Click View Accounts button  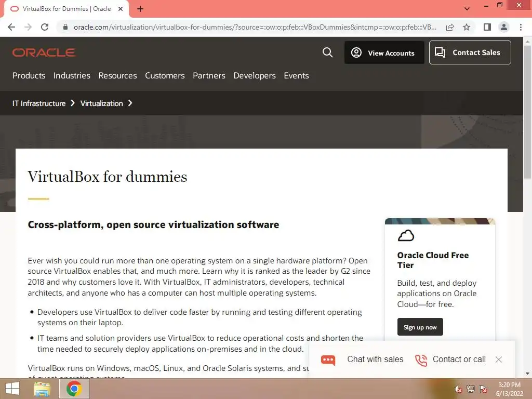[x=384, y=52]
